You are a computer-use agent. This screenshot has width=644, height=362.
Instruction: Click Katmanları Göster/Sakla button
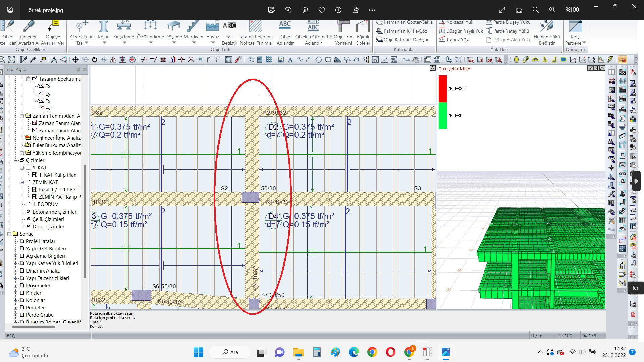pyautogui.click(x=405, y=22)
